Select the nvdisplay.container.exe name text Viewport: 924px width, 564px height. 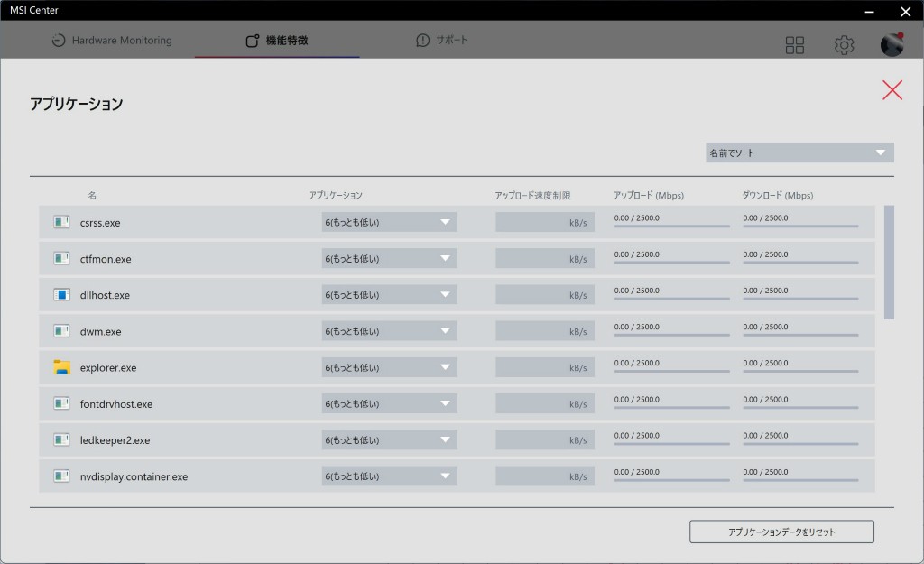pos(134,476)
